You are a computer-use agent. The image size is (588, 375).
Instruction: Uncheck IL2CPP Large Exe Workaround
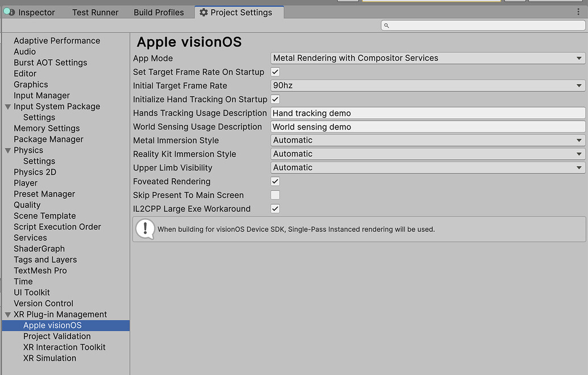pyautogui.click(x=275, y=209)
